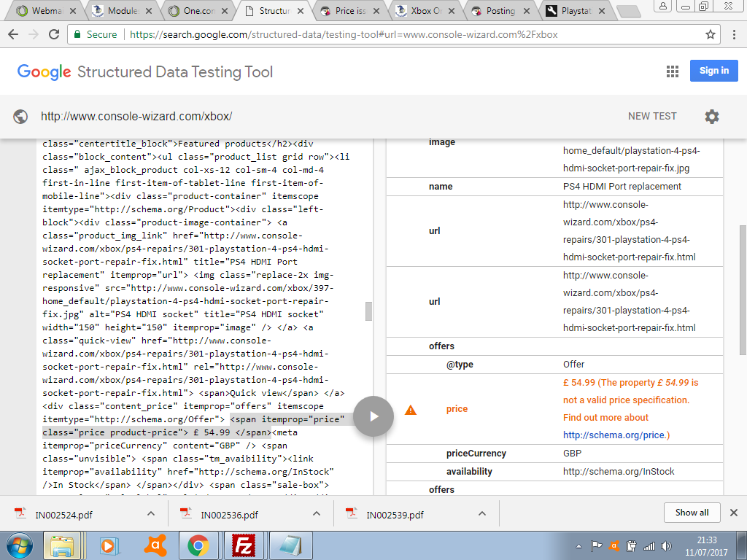Go back with browser back arrow
The height and width of the screenshot is (560, 747).
[13, 34]
